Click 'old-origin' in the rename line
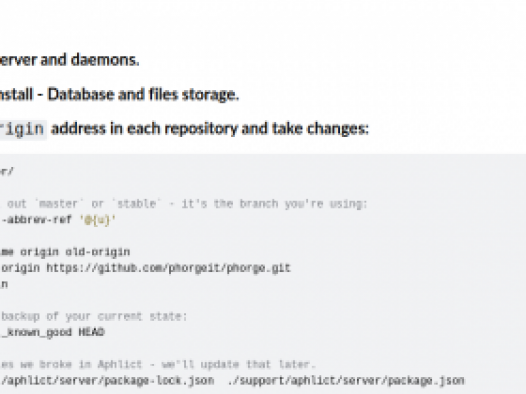Image resolution: width=526 pixels, height=394 pixels. [98, 252]
